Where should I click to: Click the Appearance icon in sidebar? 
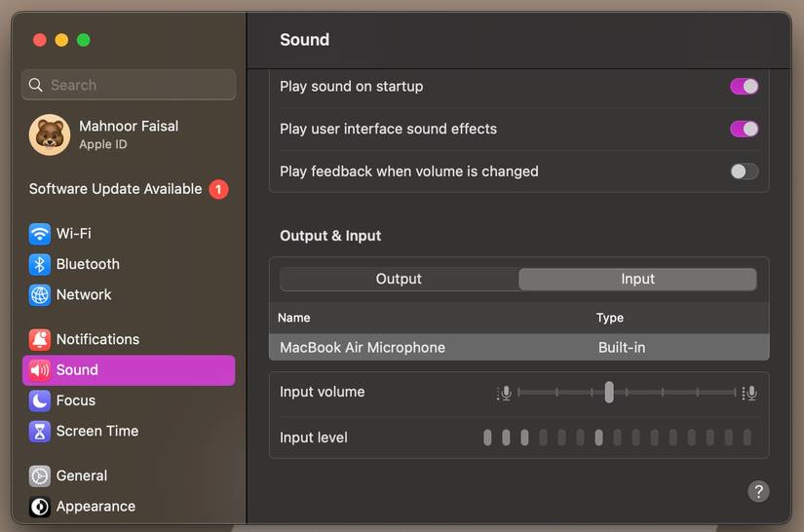[40, 507]
